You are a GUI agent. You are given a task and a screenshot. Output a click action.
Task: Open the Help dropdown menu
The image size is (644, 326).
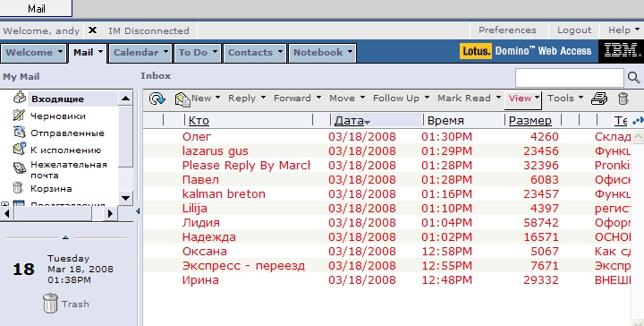point(623,30)
